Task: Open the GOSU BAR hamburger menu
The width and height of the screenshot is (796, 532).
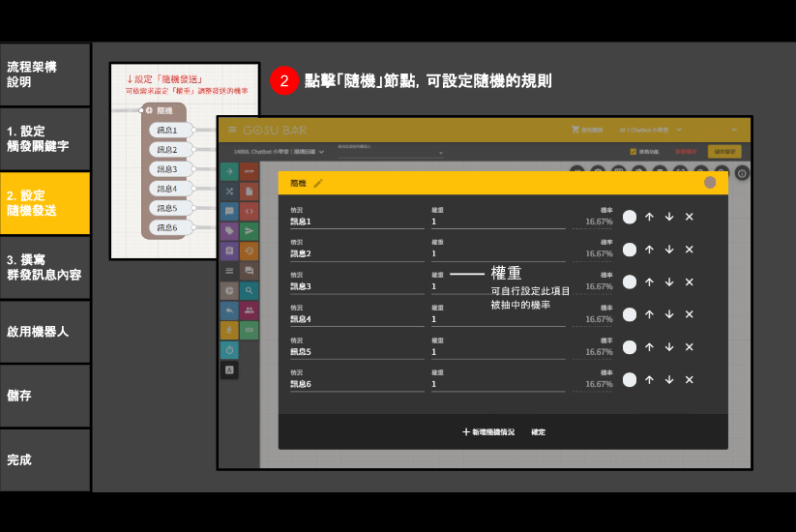Action: 232,130
